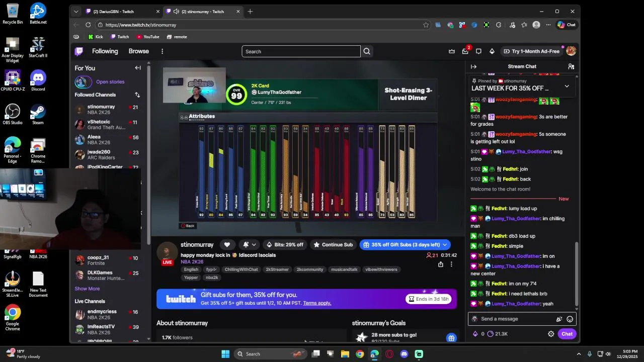This screenshot has height=362, width=644.
Task: Open the StarCraft II desktop icon
Action: click(38, 47)
